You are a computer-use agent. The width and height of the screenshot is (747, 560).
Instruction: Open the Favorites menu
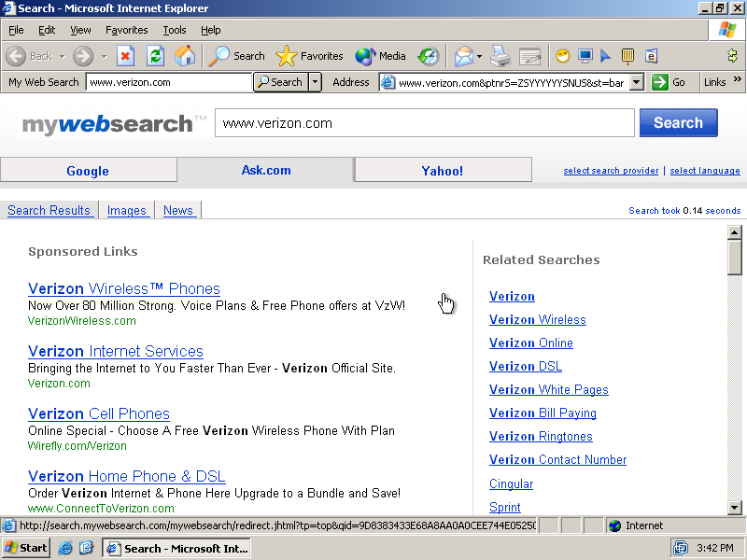pyautogui.click(x=127, y=30)
